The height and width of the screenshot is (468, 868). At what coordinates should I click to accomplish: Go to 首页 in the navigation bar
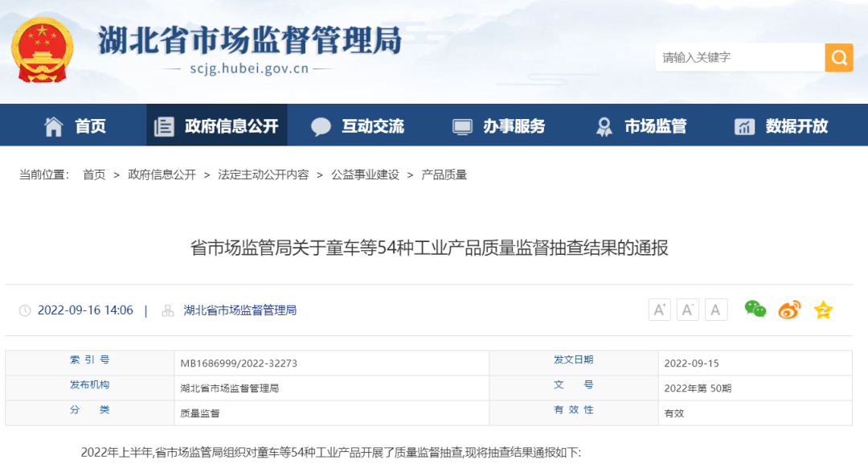pyautogui.click(x=76, y=126)
